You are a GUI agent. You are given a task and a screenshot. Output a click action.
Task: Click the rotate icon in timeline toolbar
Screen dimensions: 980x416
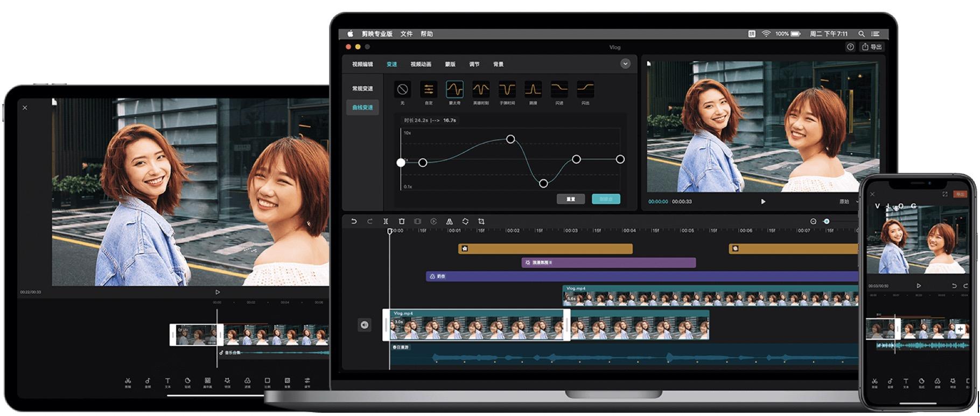point(465,221)
